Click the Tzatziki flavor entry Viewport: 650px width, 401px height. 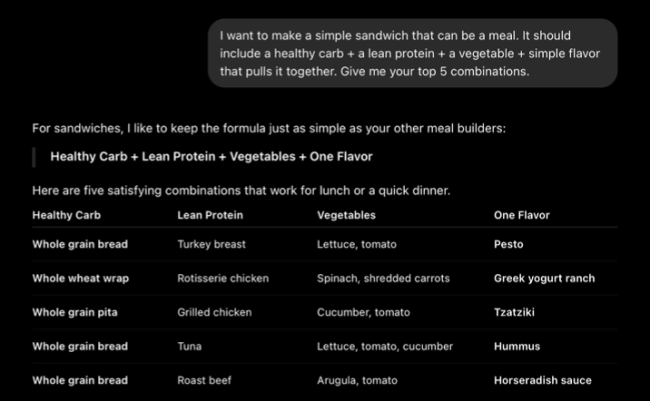click(x=514, y=312)
